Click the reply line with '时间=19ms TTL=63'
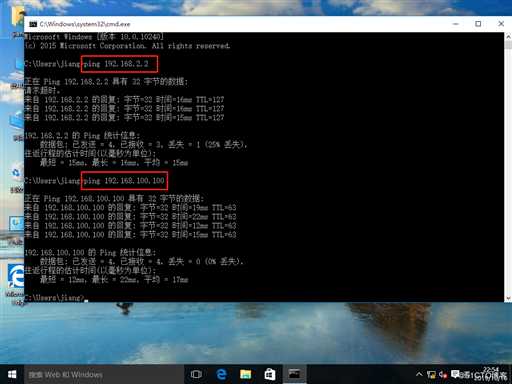Screen dimensions: 512x384 click(130, 208)
